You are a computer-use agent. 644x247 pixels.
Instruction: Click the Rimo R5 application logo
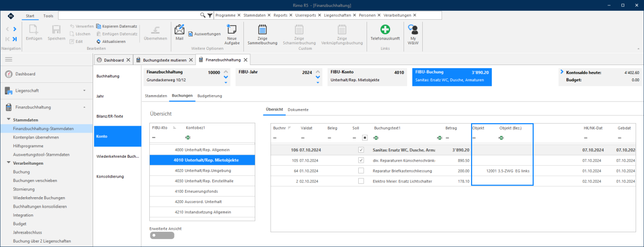(11, 16)
